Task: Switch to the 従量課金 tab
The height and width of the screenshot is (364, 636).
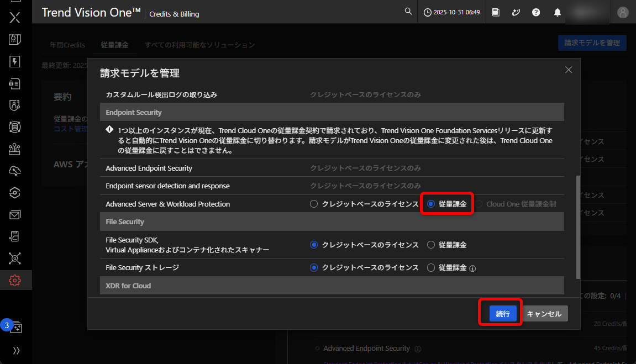Action: coord(114,45)
